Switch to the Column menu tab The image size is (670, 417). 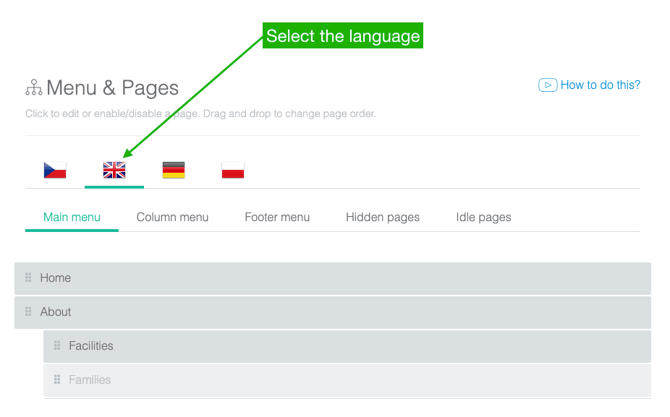click(x=172, y=217)
